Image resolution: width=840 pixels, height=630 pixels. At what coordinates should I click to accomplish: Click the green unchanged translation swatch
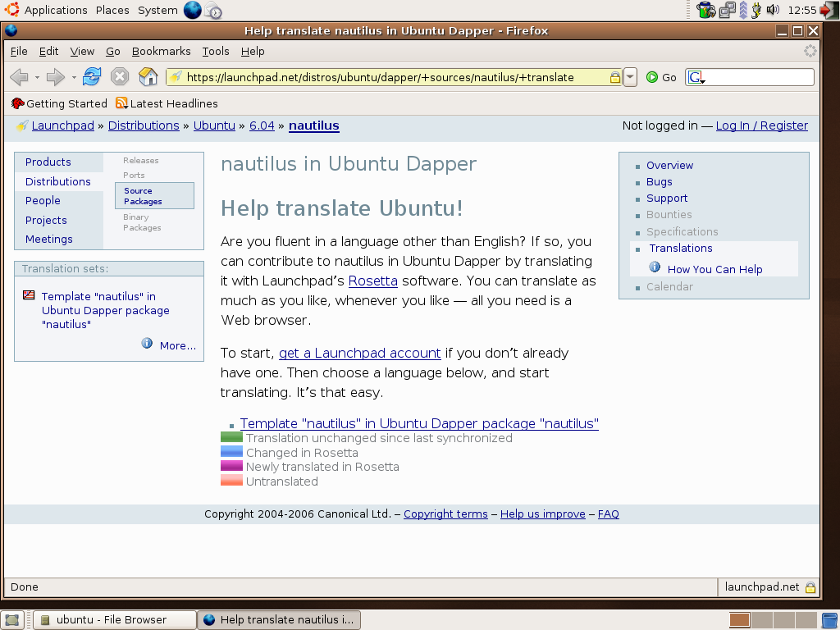[x=231, y=438]
